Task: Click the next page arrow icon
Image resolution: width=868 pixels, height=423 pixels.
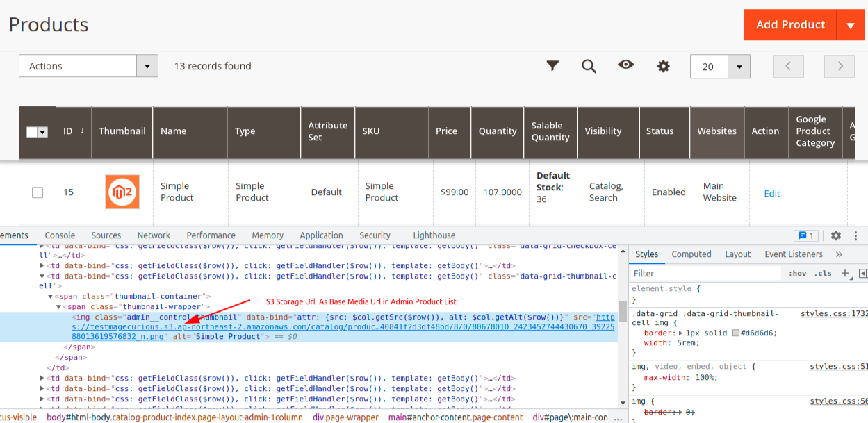Action: coord(839,65)
